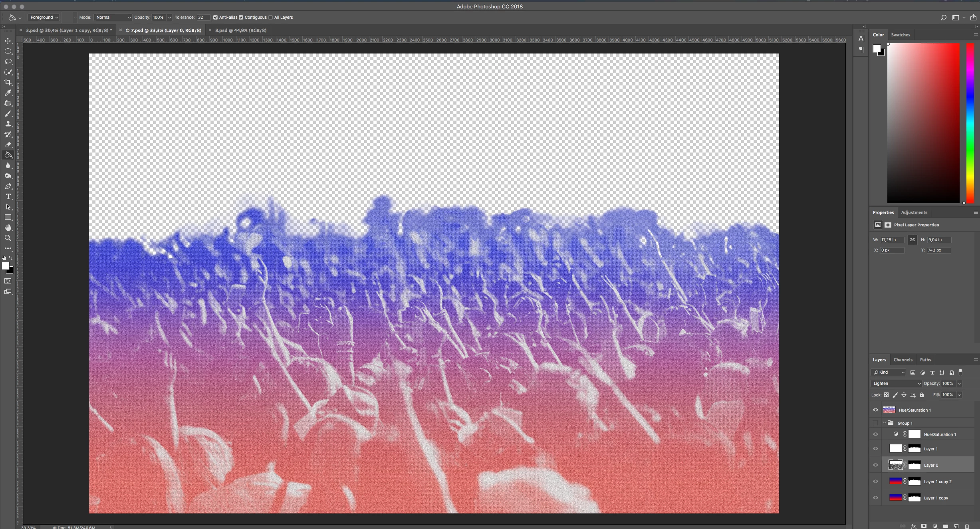
Task: Select the Zoom tool
Action: tap(8, 238)
